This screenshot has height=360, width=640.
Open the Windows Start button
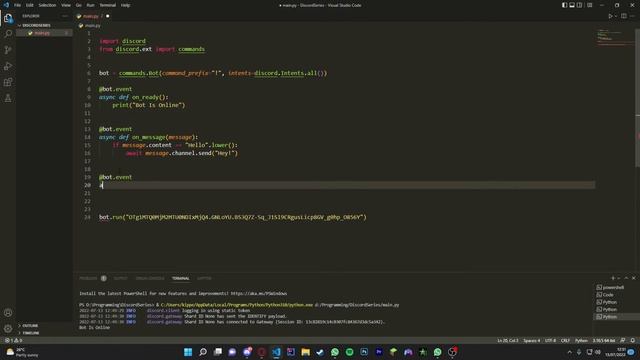tap(188, 352)
